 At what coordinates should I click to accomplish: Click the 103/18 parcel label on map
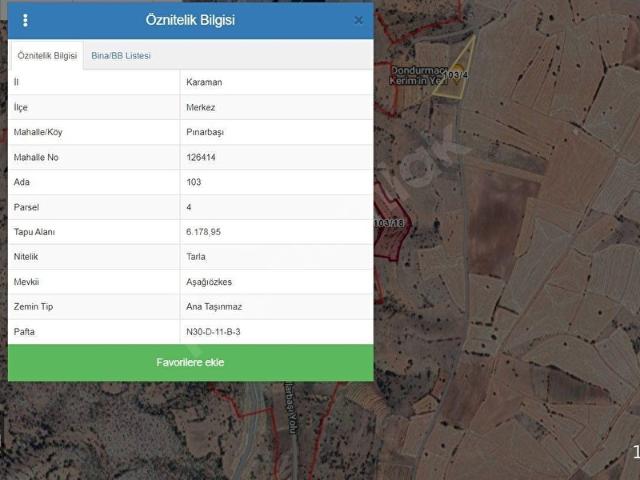pos(389,223)
